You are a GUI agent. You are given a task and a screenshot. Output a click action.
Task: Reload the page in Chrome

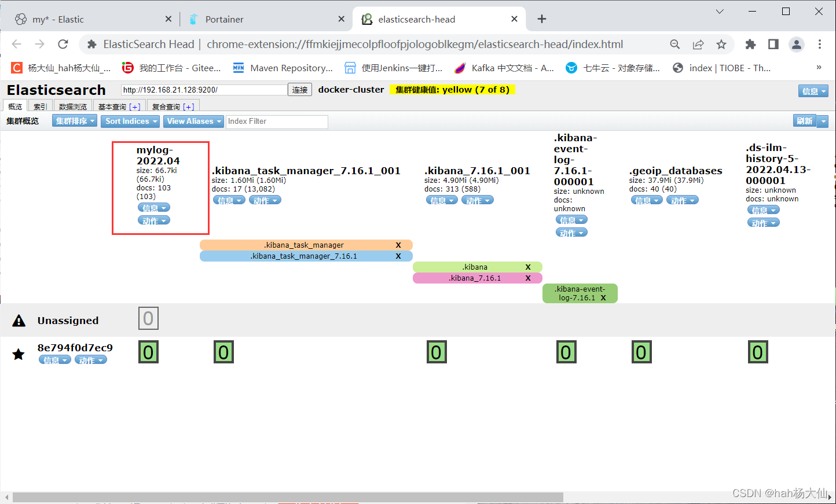click(63, 44)
